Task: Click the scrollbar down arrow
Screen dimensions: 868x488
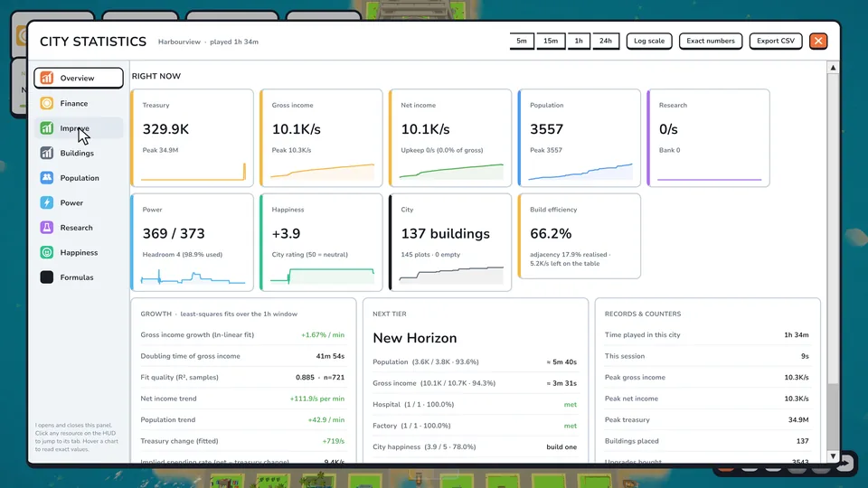Action: pos(833,456)
